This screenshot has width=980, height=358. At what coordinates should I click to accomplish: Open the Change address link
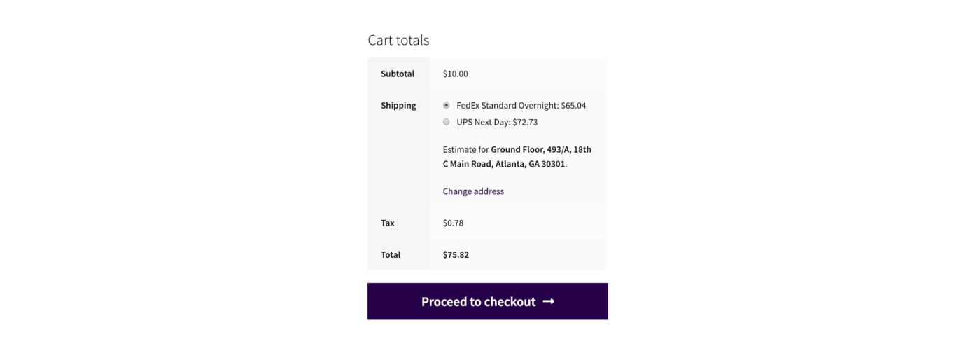473,191
